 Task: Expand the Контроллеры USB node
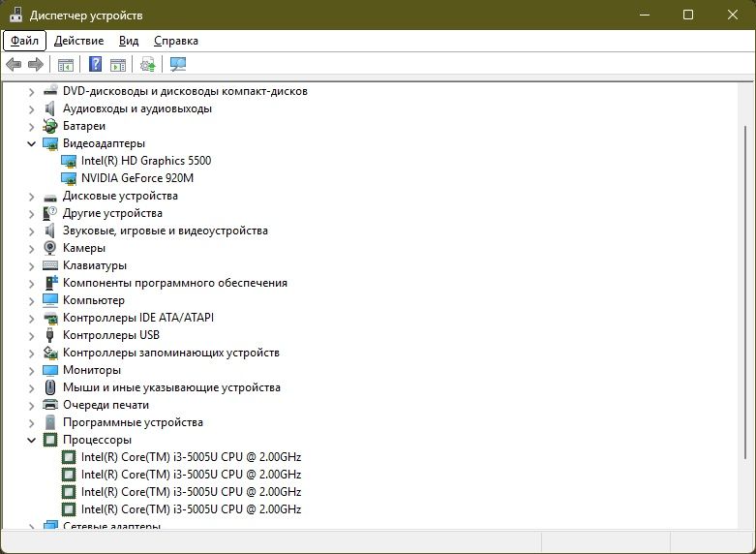(31, 335)
